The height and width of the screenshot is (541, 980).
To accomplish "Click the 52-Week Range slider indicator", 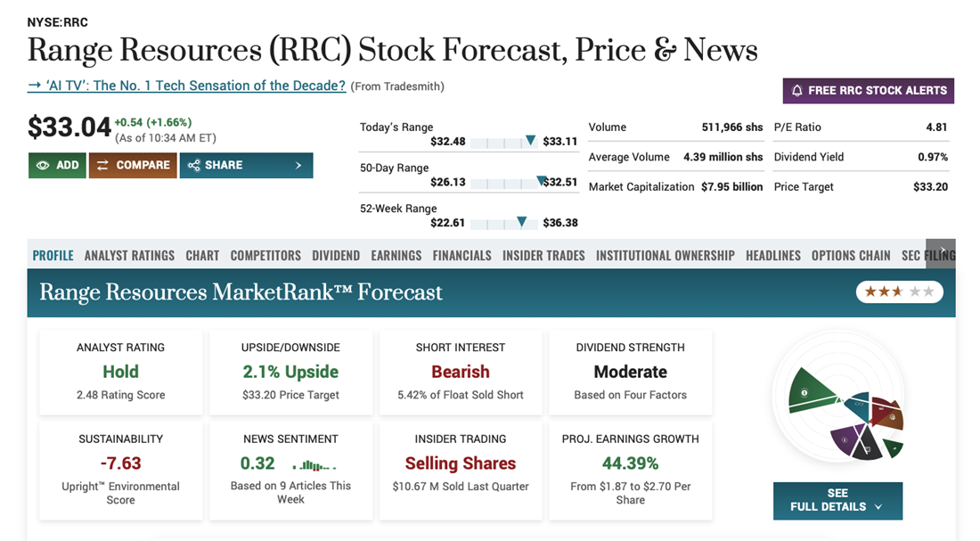I will (x=521, y=222).
